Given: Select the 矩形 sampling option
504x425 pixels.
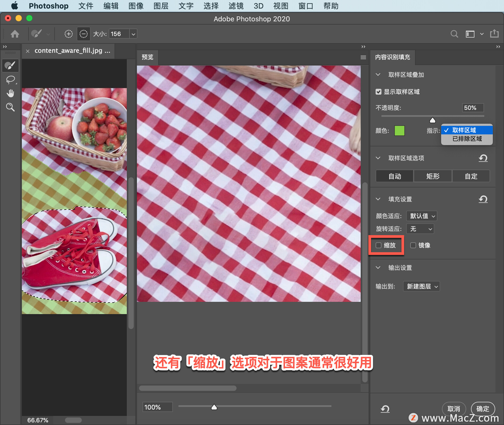Looking at the screenshot, I should click(433, 176).
